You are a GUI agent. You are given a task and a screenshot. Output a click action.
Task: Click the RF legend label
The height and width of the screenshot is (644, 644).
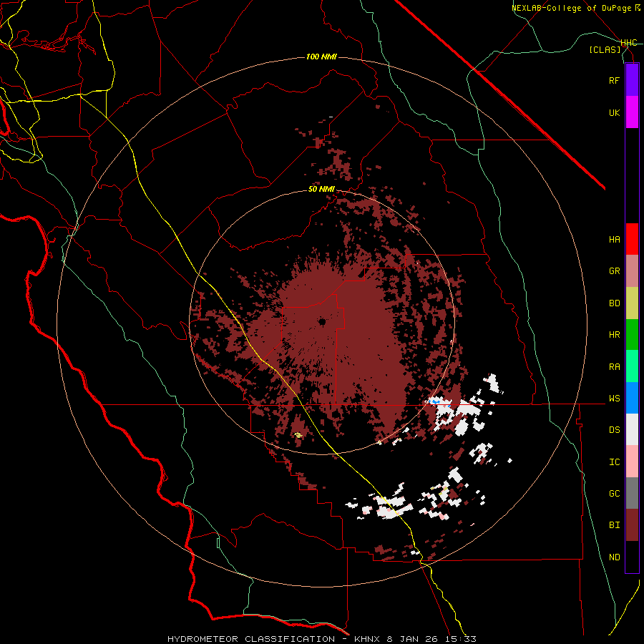pyautogui.click(x=614, y=80)
